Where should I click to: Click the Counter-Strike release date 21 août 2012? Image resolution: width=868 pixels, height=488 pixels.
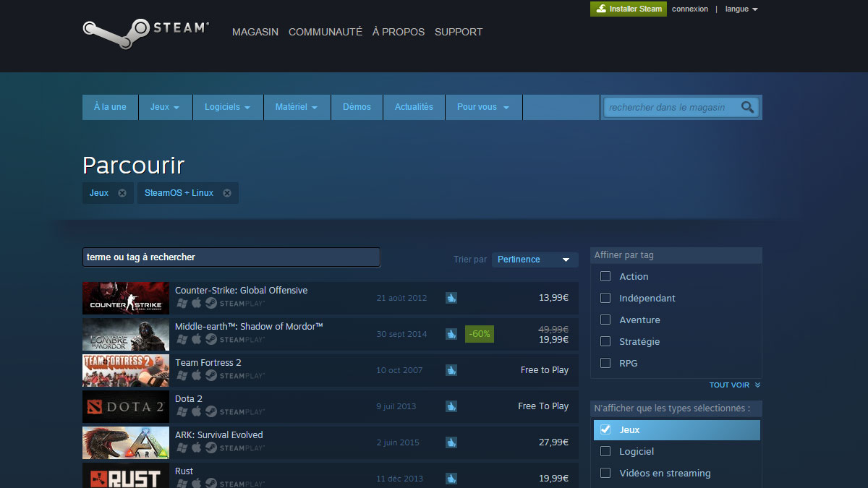click(401, 298)
